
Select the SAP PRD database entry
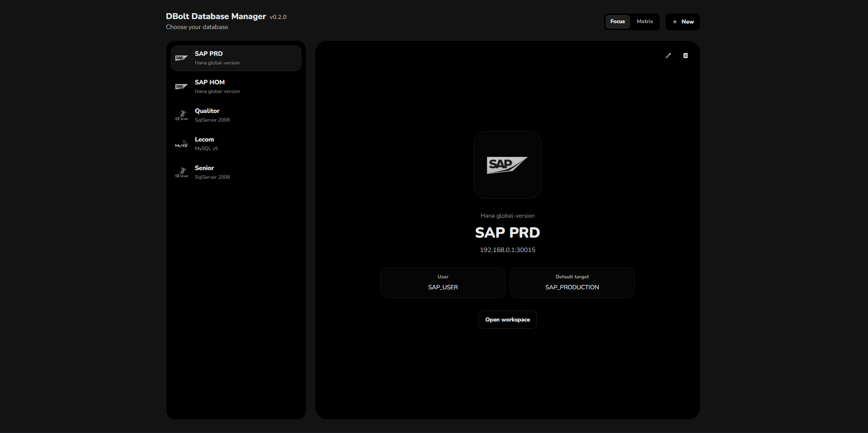point(236,58)
